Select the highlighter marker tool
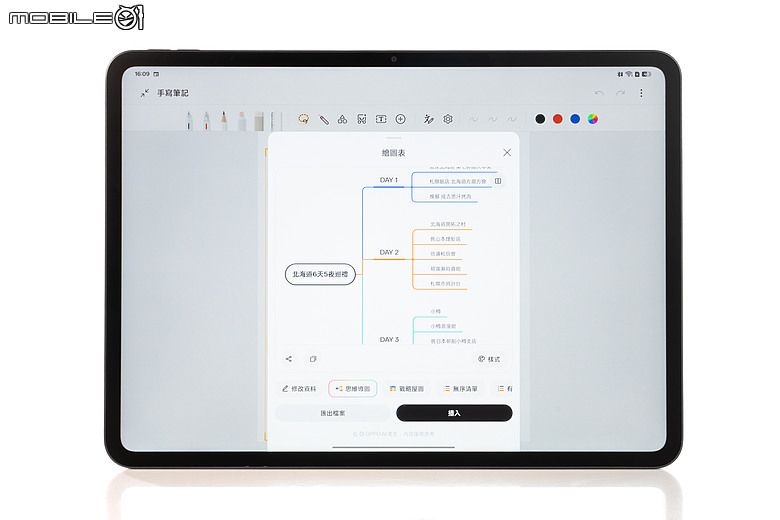The height and width of the screenshot is (520, 780). (x=242, y=120)
